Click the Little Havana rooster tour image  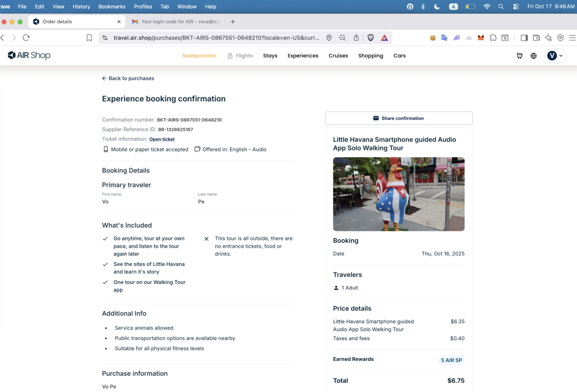point(398,194)
